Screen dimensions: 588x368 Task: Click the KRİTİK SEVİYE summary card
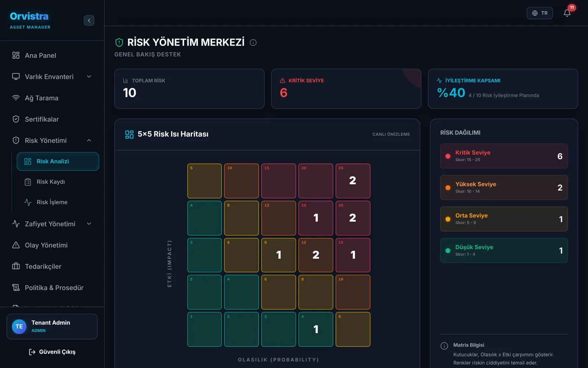[346, 89]
